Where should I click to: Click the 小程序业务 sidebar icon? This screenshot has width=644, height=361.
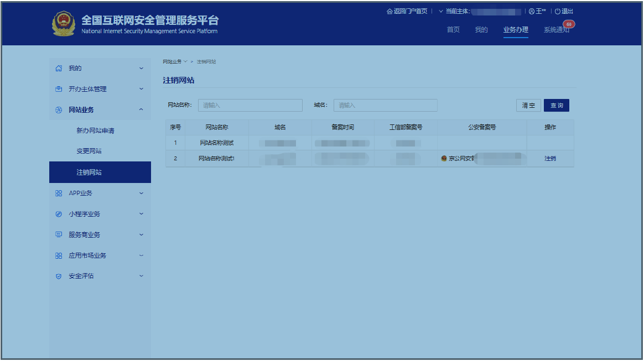coord(59,214)
